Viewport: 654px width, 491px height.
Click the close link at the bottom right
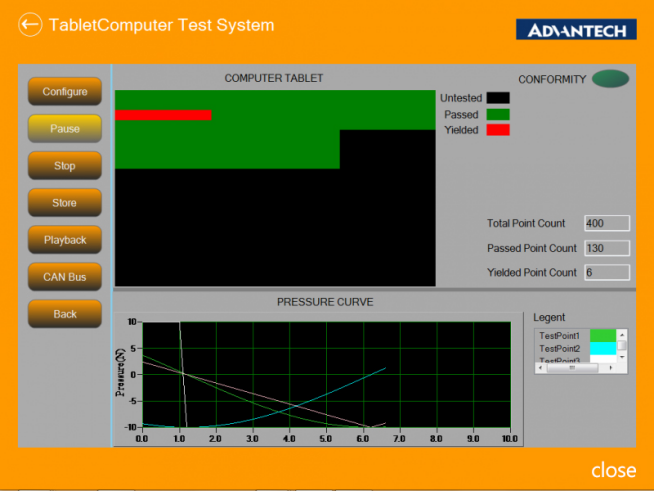[612, 470]
